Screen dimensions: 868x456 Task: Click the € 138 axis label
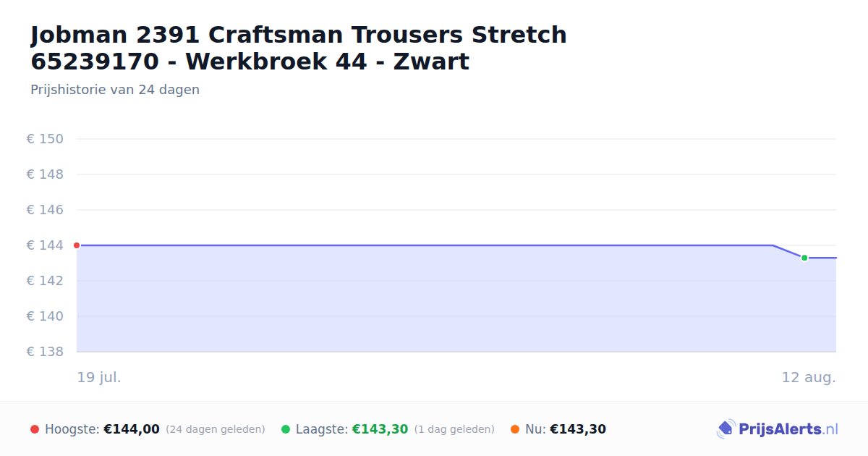pos(45,352)
